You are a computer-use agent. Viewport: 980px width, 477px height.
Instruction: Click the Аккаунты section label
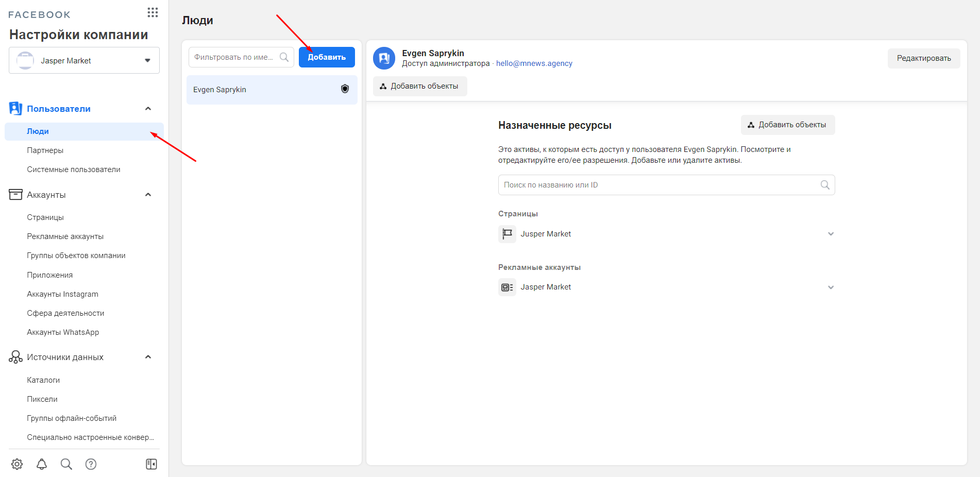[x=46, y=195]
